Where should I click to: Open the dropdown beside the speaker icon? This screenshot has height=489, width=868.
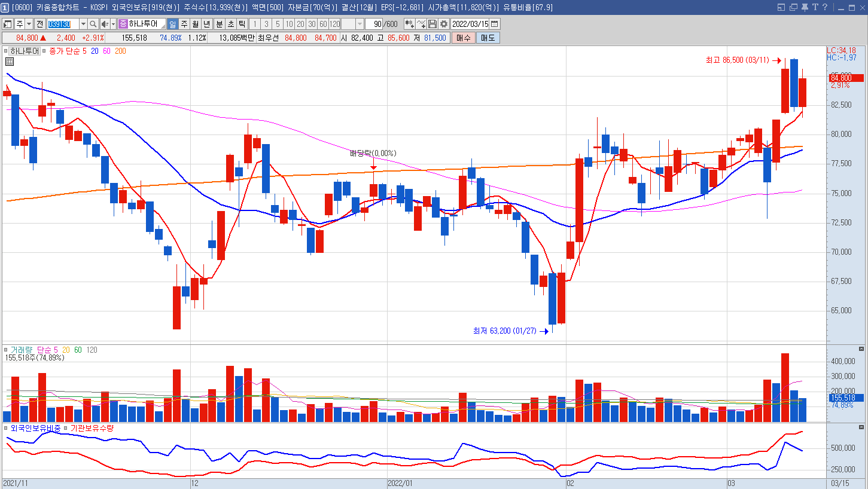113,24
